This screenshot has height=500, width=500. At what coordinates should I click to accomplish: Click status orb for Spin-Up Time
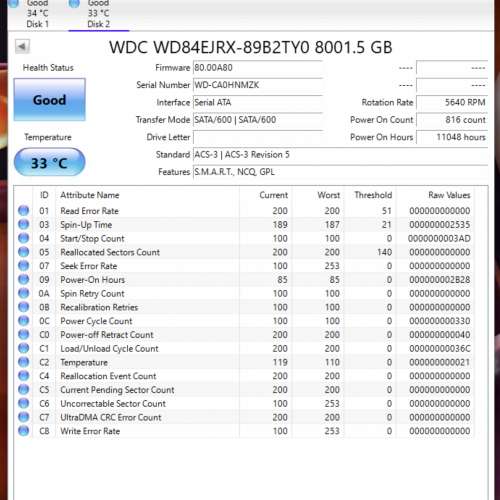[23, 224]
